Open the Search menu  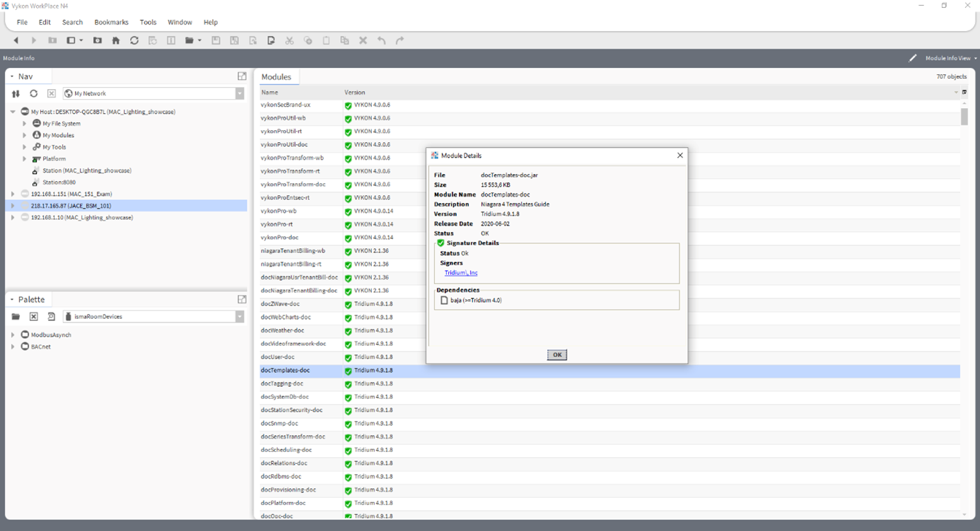(72, 23)
